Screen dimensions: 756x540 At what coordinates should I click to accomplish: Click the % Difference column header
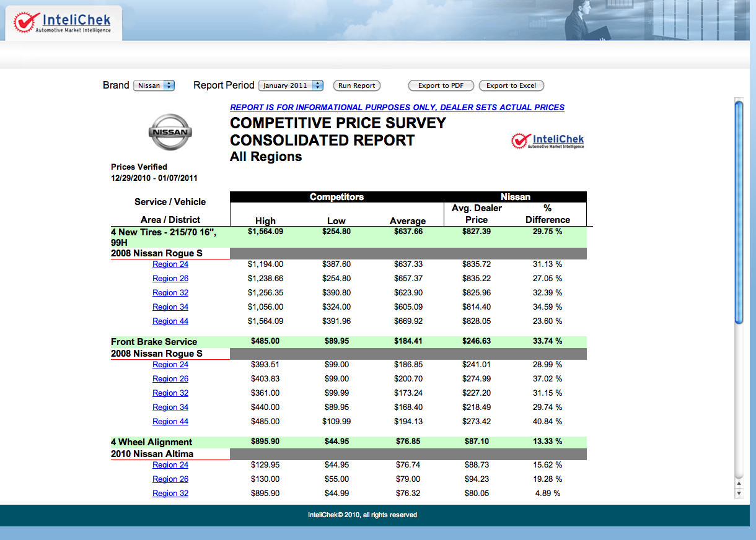click(x=548, y=214)
